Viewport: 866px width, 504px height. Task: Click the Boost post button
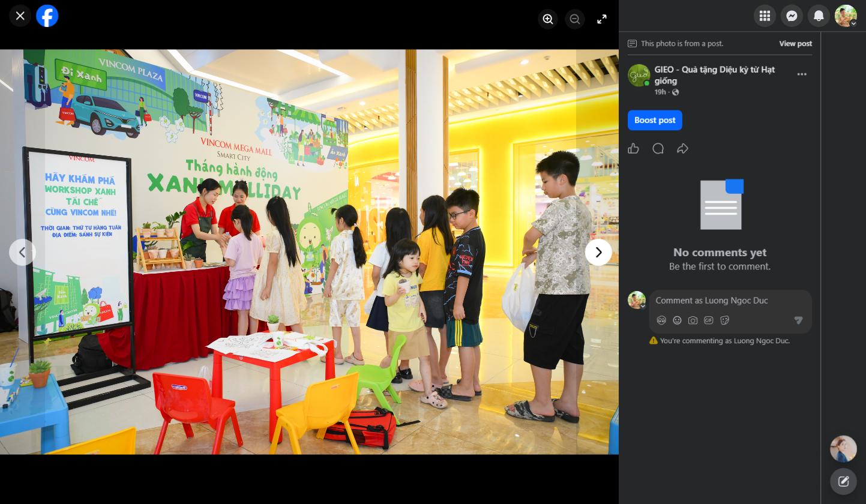tap(655, 120)
